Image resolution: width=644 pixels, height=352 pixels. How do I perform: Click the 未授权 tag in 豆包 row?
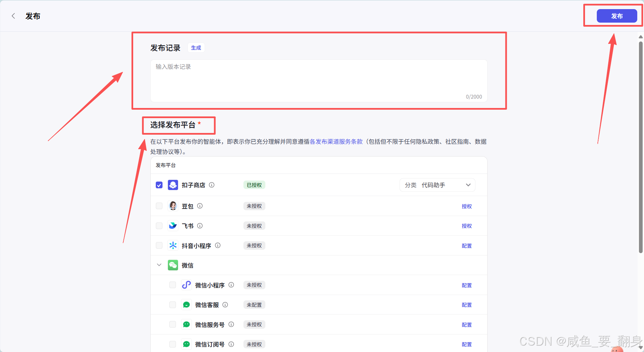click(254, 206)
